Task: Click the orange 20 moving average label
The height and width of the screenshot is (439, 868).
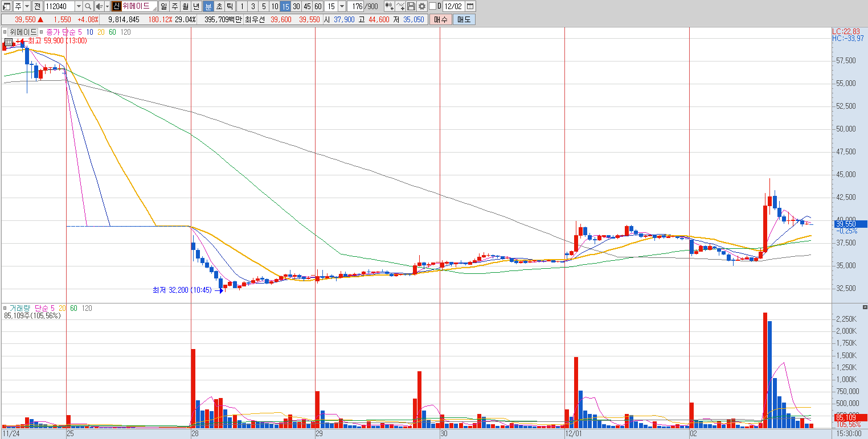Action: (101, 32)
